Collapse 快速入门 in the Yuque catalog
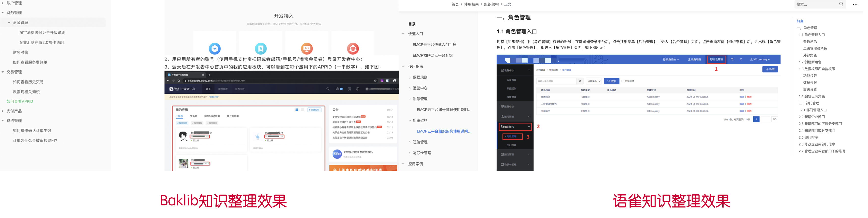 pos(403,34)
